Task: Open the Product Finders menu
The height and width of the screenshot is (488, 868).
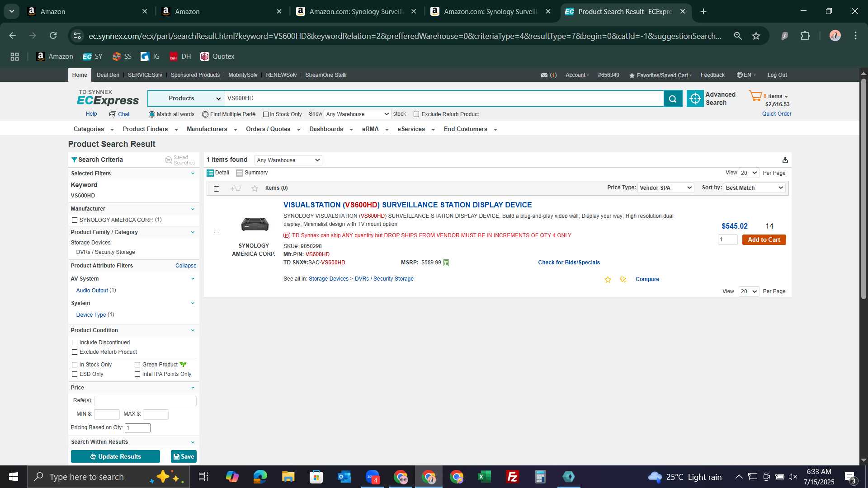Action: 150,129
